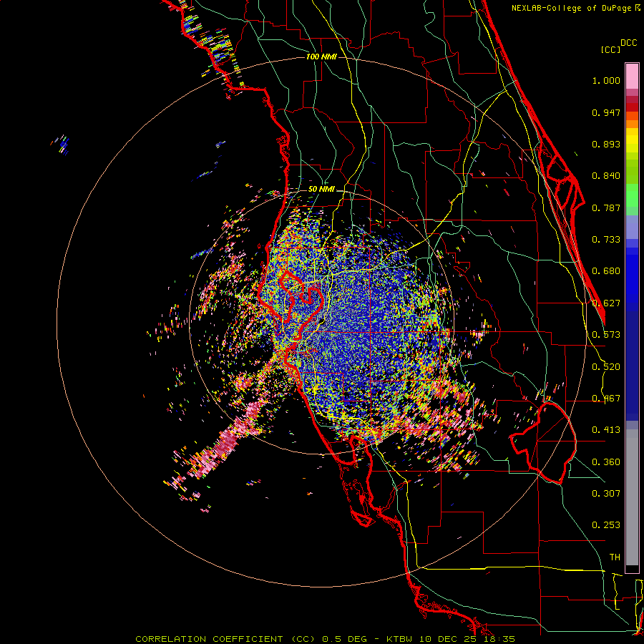Select the 0.307 scale value
Screen dimensions: 644x644
coord(606,494)
